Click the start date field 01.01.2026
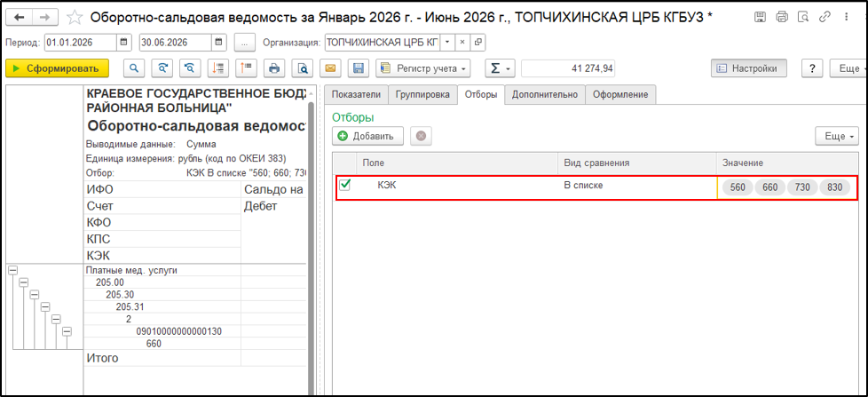Image resolution: width=868 pixels, height=397 pixels. pyautogui.click(x=80, y=42)
